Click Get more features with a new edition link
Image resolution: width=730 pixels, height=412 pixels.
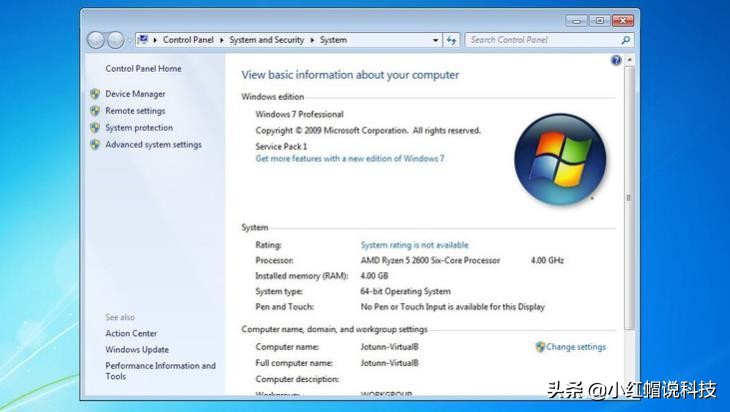tap(350, 158)
